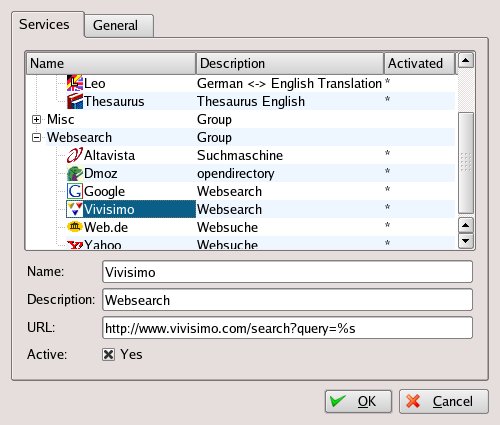Click the Vivisimo logo icon
Screen dimensions: 500x425
[75, 209]
